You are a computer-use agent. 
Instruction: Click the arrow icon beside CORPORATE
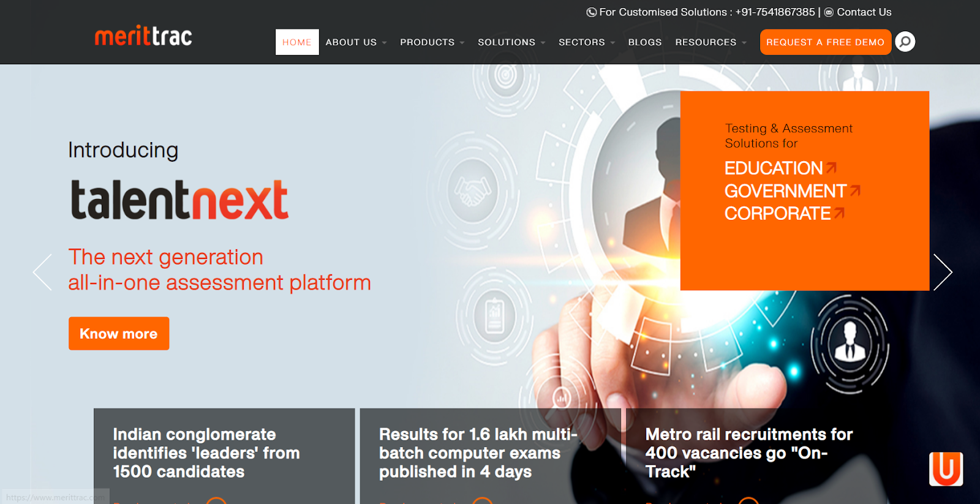(839, 213)
